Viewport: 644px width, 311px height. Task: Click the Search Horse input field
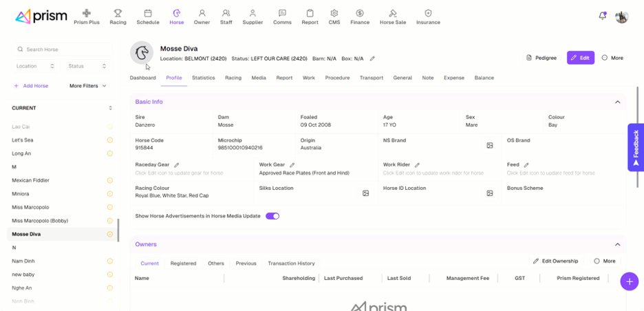click(x=65, y=50)
